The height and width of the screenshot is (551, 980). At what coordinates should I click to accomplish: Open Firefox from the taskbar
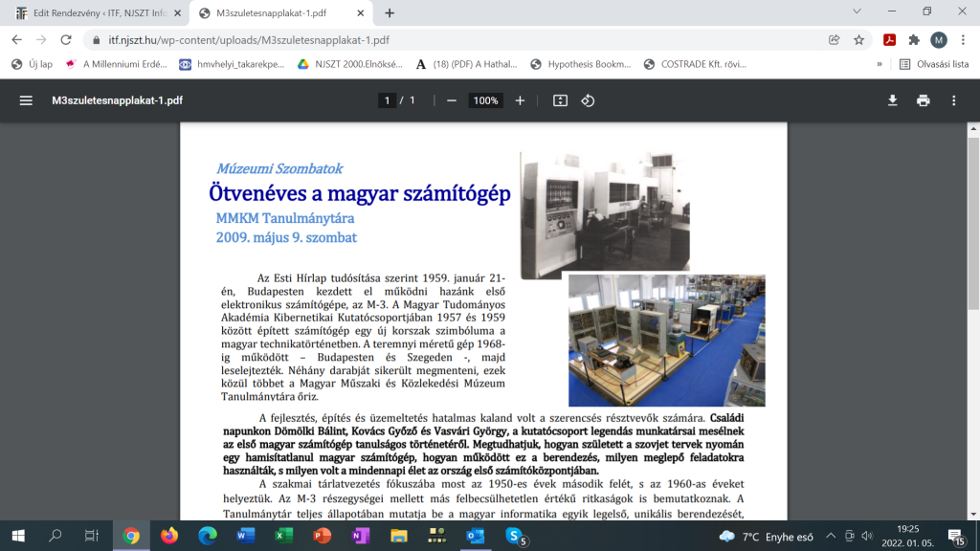[x=168, y=536]
